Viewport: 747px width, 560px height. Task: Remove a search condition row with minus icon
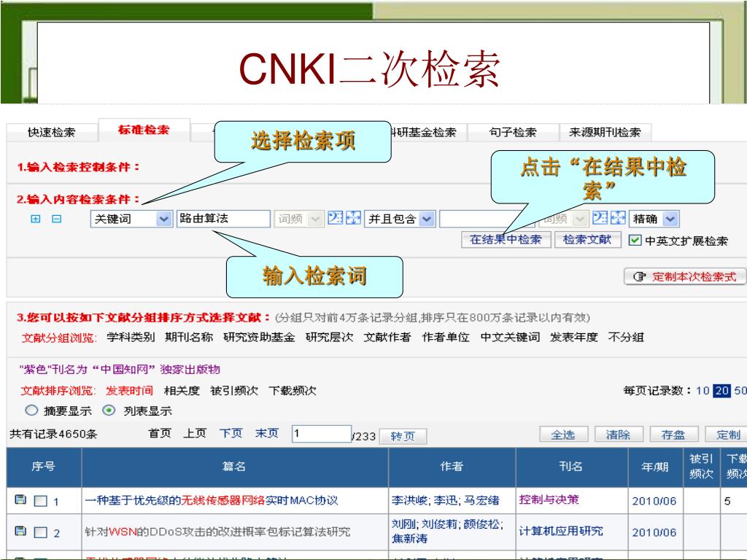coord(56,219)
